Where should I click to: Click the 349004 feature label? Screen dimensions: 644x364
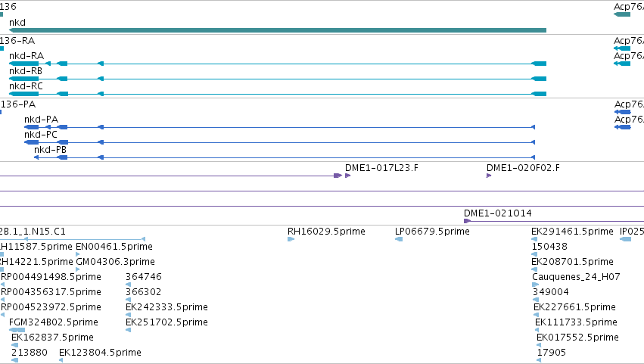[x=551, y=292]
